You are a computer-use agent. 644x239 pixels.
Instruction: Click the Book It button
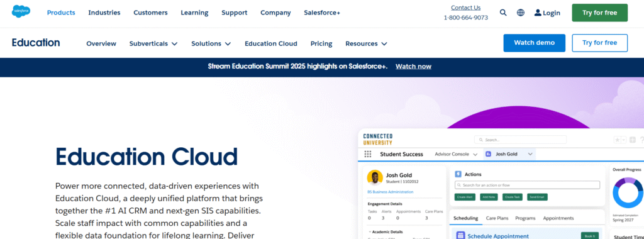pos(589,236)
